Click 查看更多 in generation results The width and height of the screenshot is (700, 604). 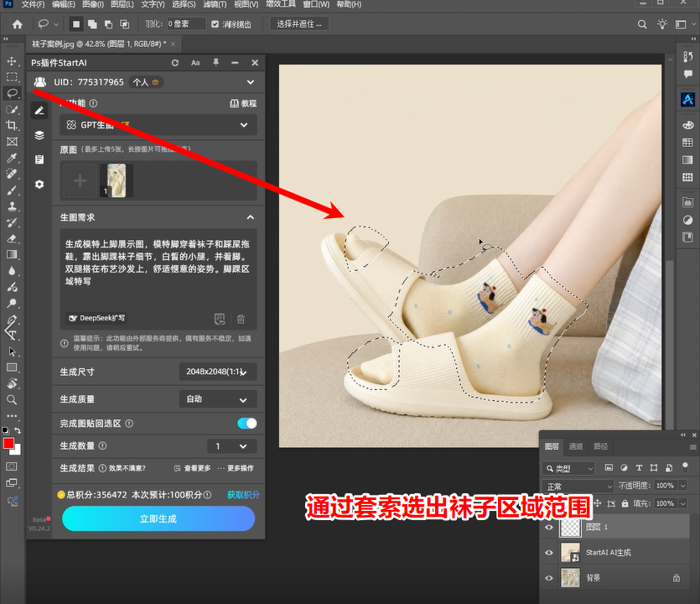click(193, 468)
